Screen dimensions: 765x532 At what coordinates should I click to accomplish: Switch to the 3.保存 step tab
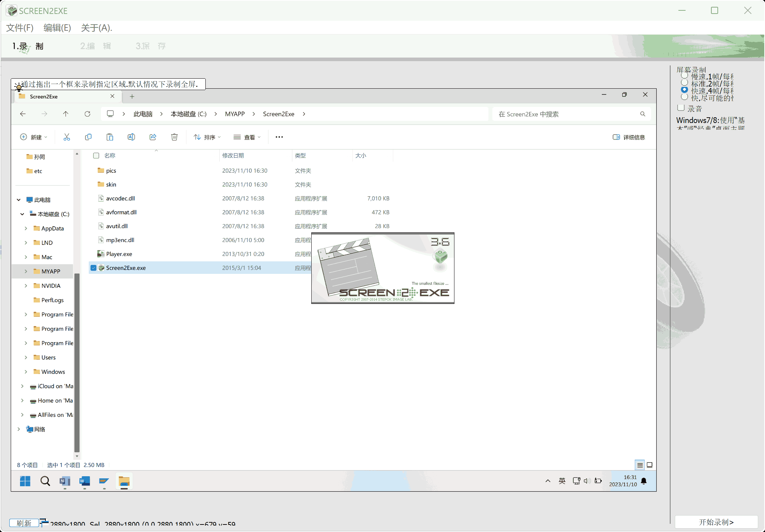(x=151, y=46)
